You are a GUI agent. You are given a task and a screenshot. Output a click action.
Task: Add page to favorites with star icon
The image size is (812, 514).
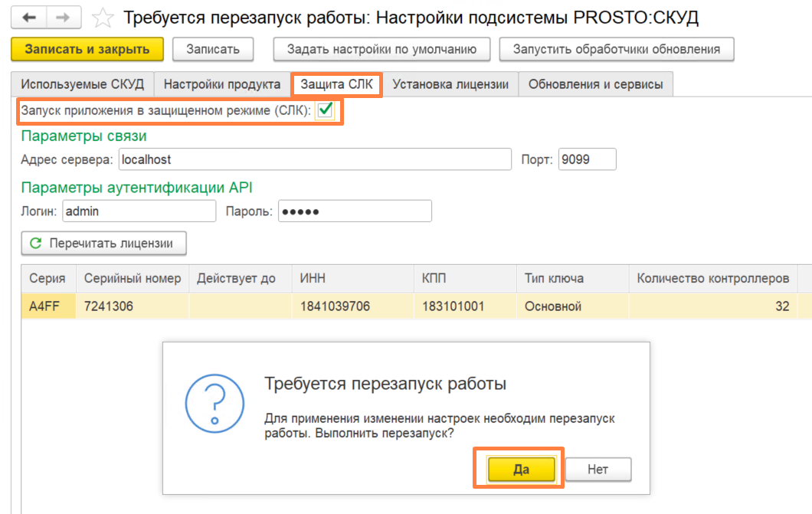(x=102, y=18)
